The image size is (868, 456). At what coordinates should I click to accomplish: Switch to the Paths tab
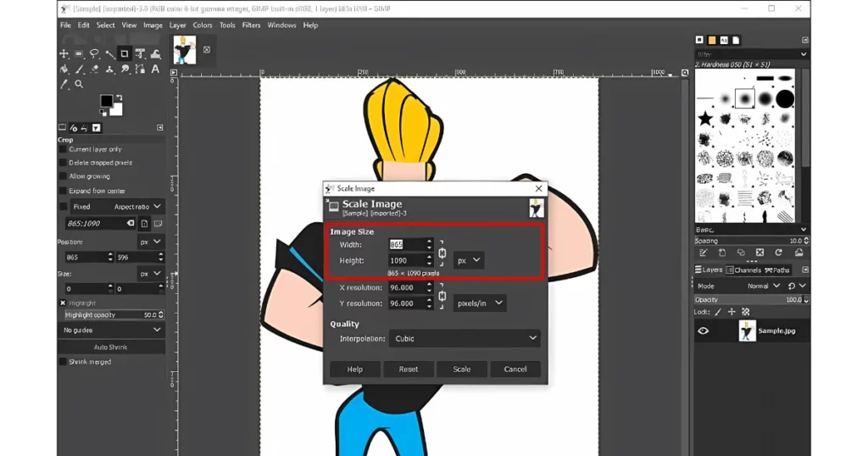[777, 270]
